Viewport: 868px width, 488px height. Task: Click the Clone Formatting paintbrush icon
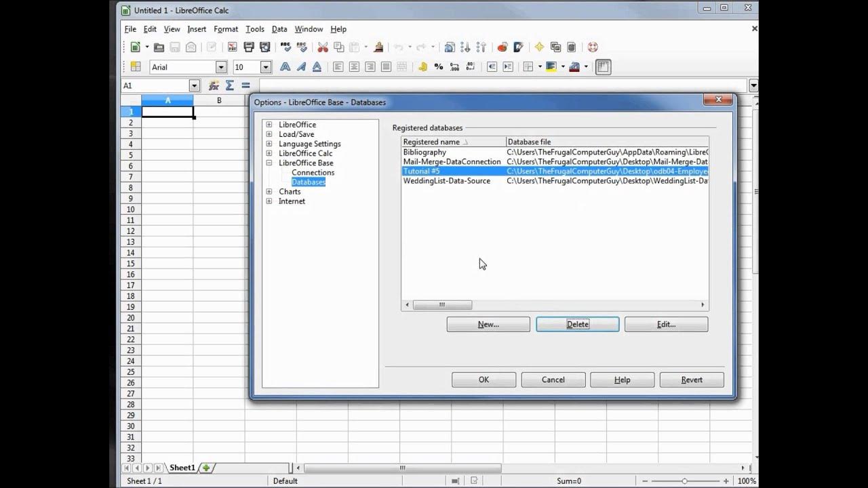pyautogui.click(x=378, y=47)
